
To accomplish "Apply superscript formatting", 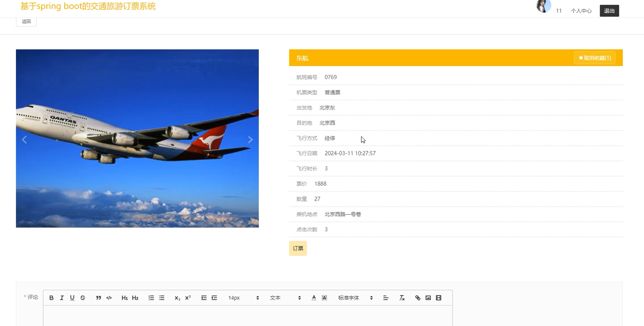I will click(188, 298).
